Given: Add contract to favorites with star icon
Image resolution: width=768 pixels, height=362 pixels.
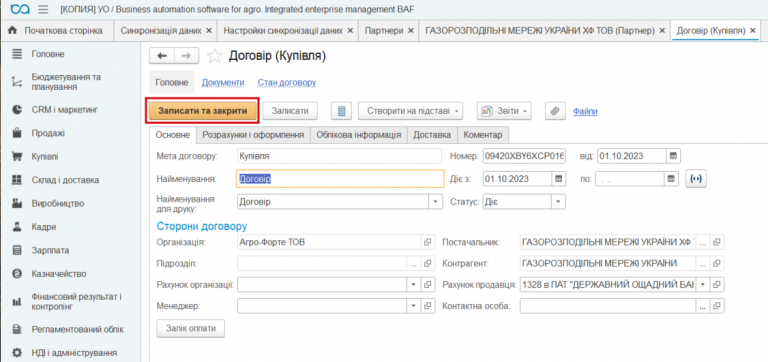Looking at the screenshot, I should (x=214, y=56).
